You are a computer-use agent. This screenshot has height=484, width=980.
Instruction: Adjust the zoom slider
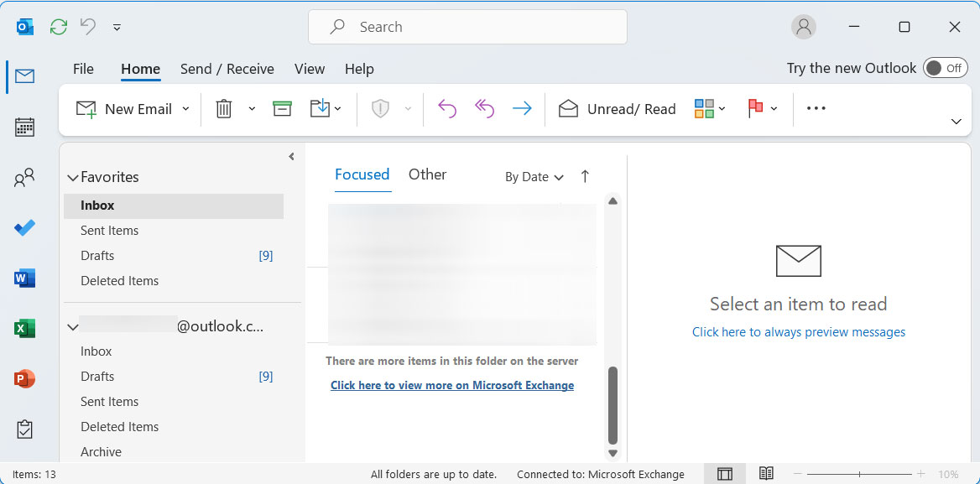[861, 472]
